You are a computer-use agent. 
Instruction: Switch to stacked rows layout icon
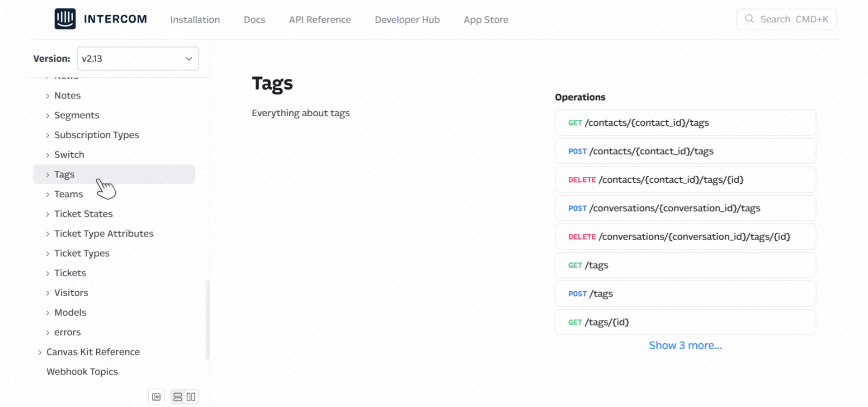[x=178, y=397]
